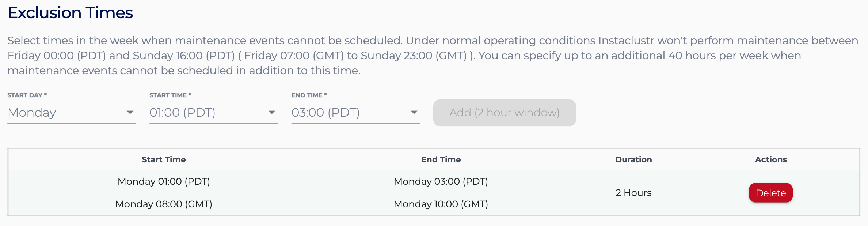
Task: Click the 2 Hours duration cell
Action: pos(633,193)
